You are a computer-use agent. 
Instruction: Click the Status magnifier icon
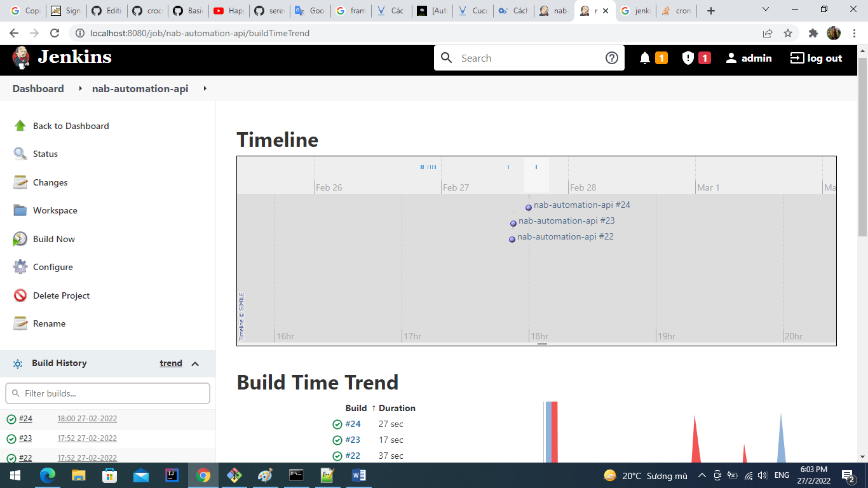[20, 154]
